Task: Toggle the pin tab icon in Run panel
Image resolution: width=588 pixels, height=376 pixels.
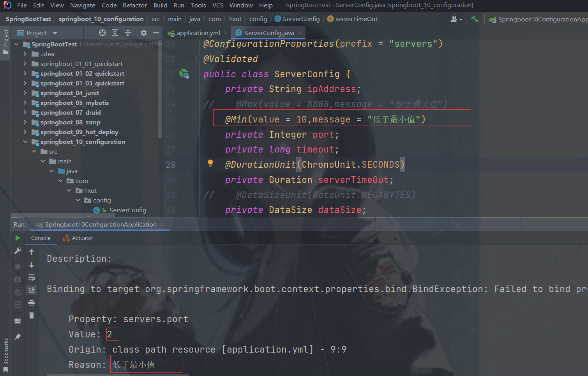Action: (18, 337)
